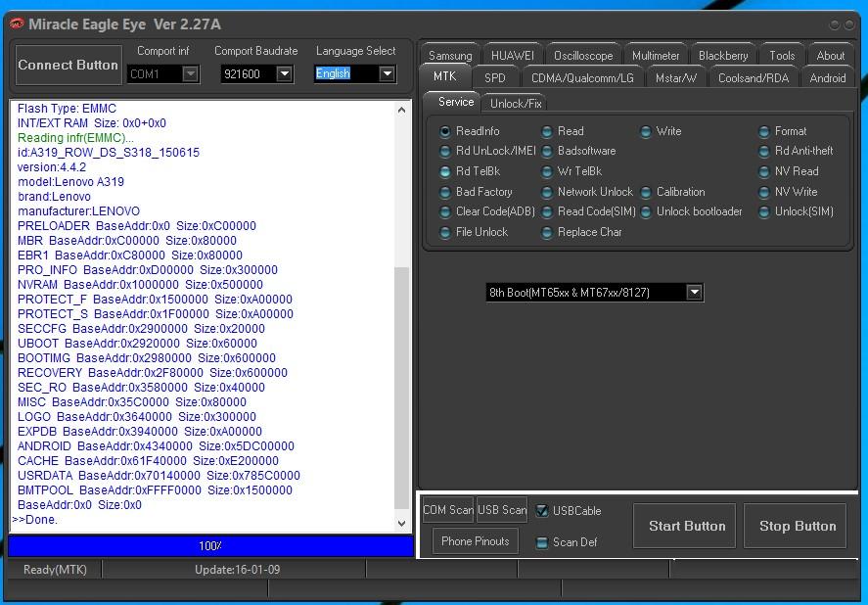
Task: Open the Multimeter tab
Action: coord(656,56)
